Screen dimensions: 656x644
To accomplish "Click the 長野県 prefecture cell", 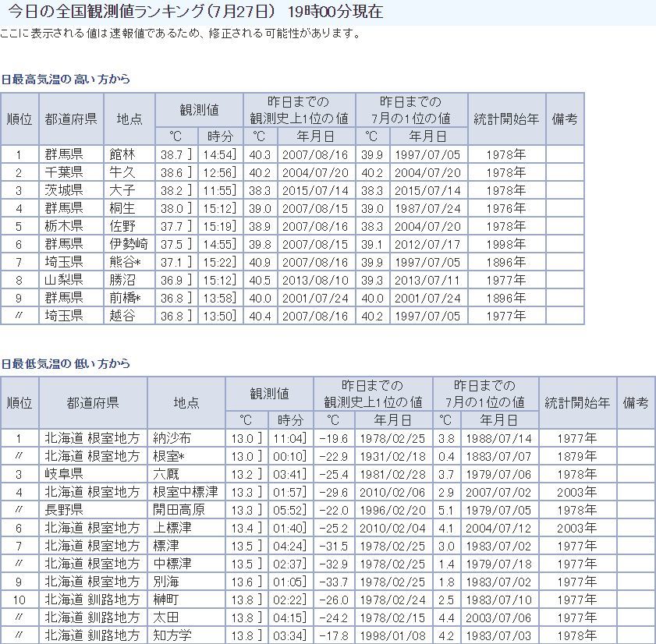I will pyautogui.click(x=64, y=510).
